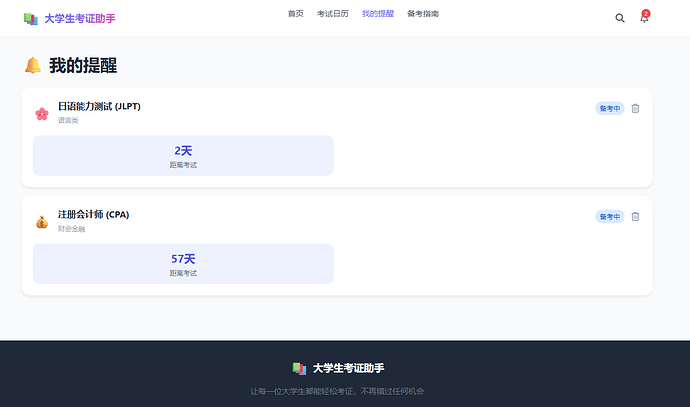Click the 2天 countdown box
This screenshot has width=690, height=407.
click(183, 156)
